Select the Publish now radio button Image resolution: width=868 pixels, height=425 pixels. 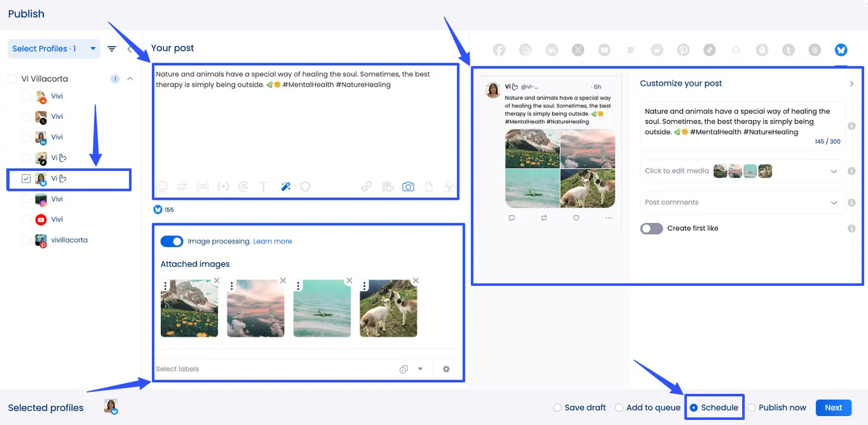click(x=752, y=408)
